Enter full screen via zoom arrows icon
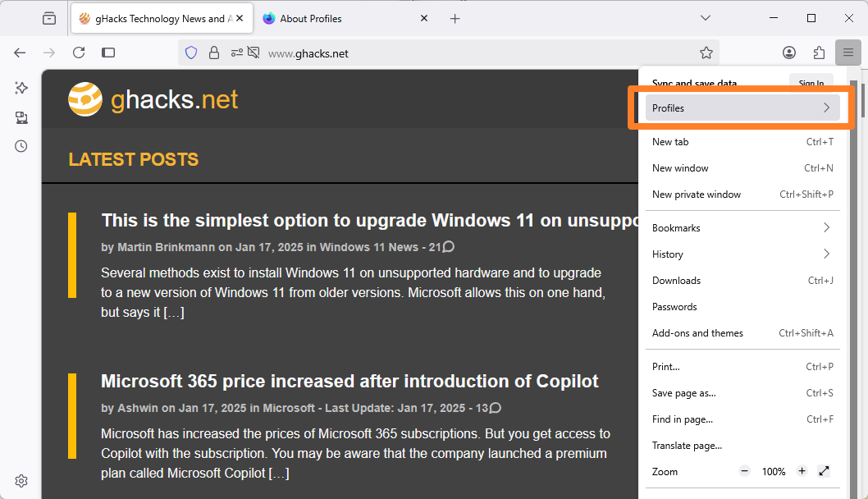 click(x=824, y=471)
